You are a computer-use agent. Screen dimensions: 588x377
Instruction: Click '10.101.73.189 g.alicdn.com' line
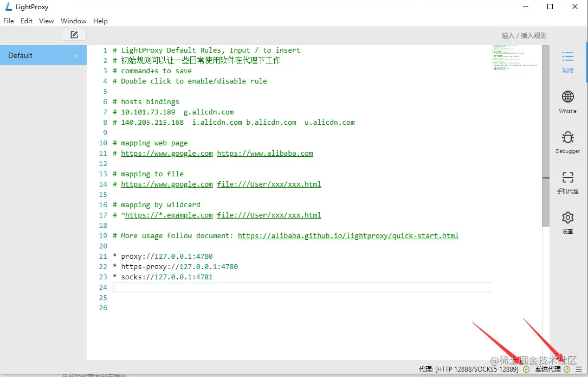tap(173, 112)
